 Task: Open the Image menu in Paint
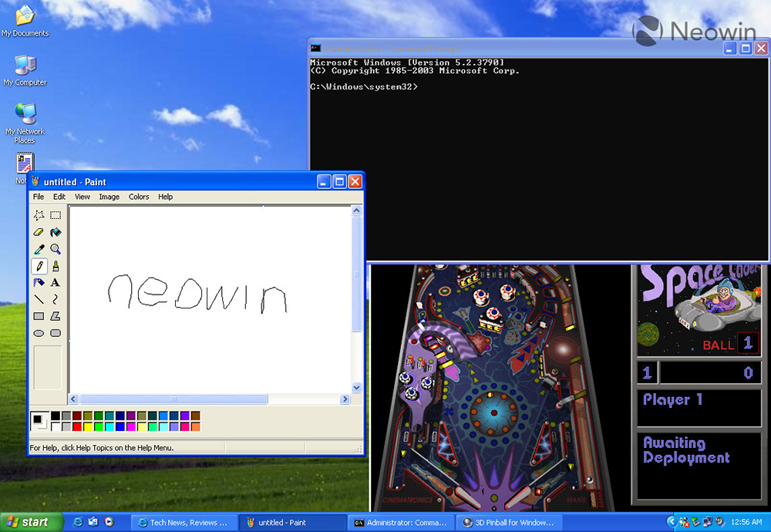point(109,197)
